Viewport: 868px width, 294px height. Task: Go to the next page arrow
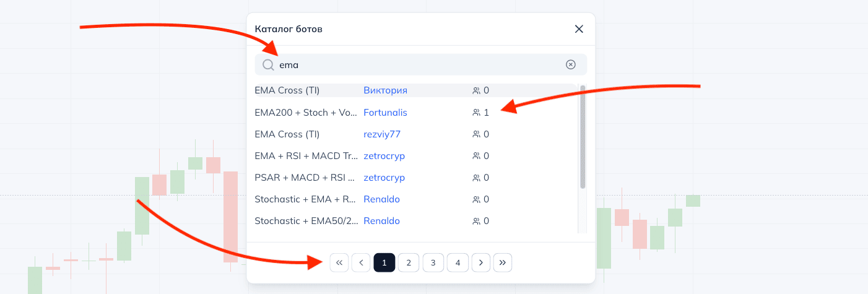click(481, 262)
